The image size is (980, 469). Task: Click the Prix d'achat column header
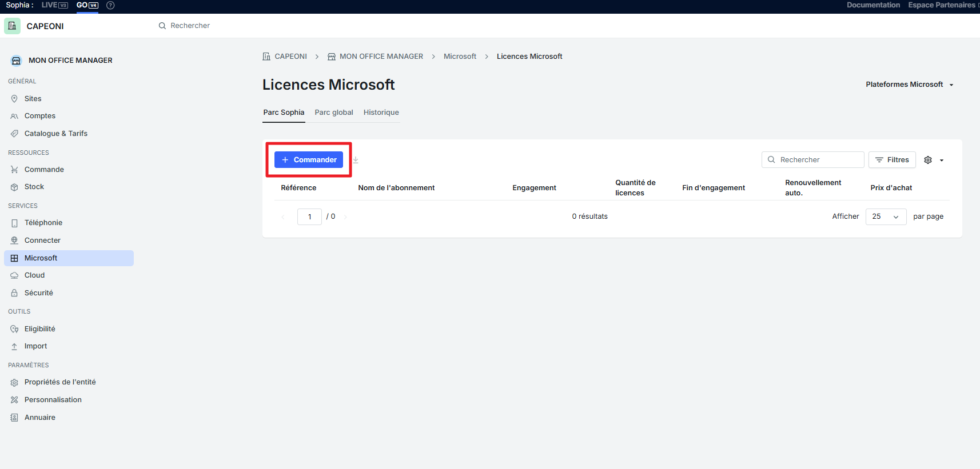pyautogui.click(x=891, y=188)
